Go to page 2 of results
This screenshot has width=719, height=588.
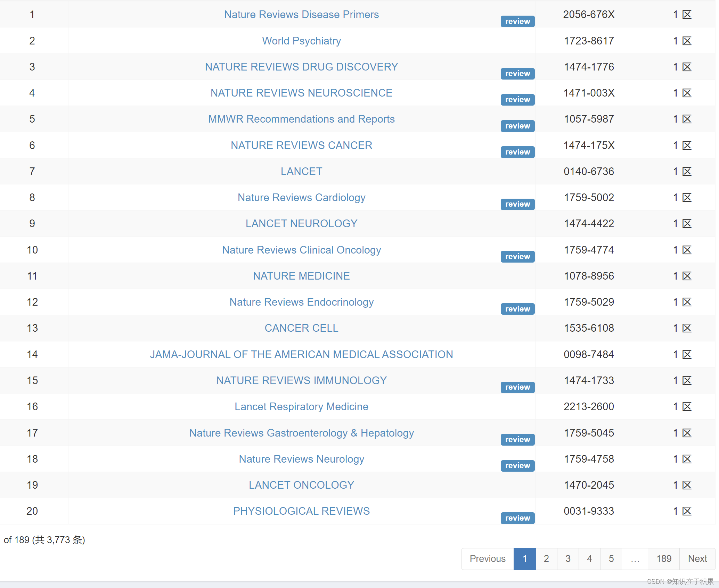point(546,559)
